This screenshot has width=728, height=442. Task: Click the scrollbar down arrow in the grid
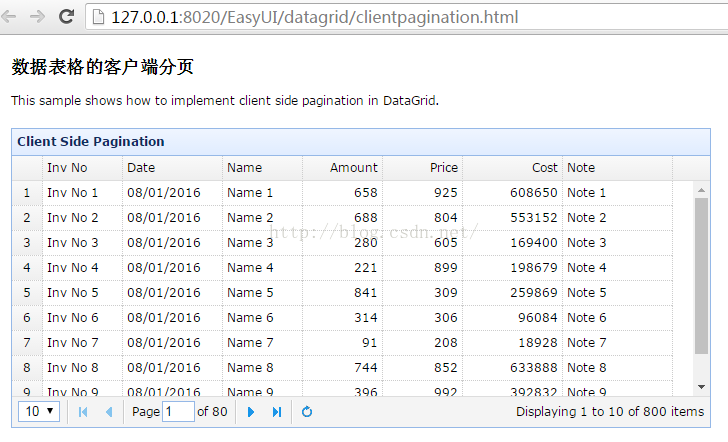coord(701,387)
